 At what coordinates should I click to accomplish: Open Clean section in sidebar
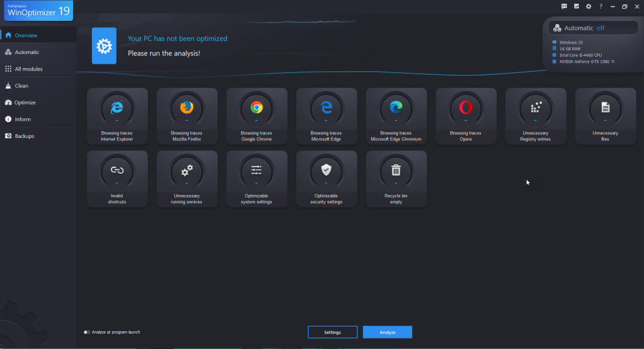pos(38,86)
